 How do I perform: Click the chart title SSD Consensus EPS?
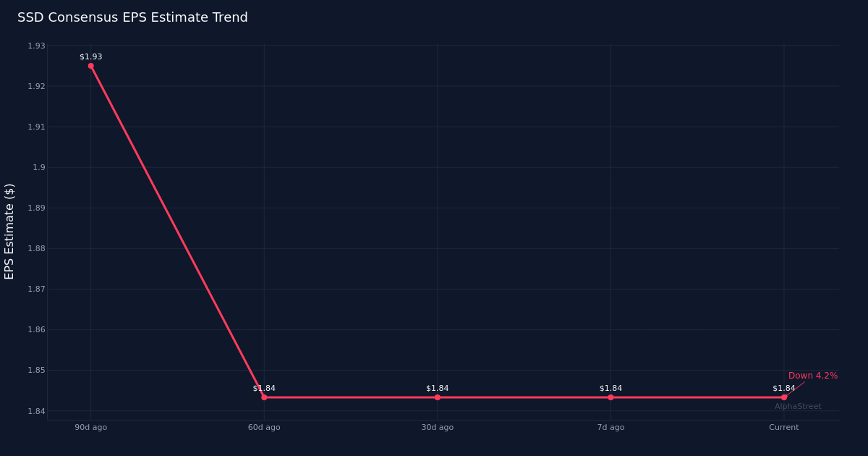click(x=132, y=17)
